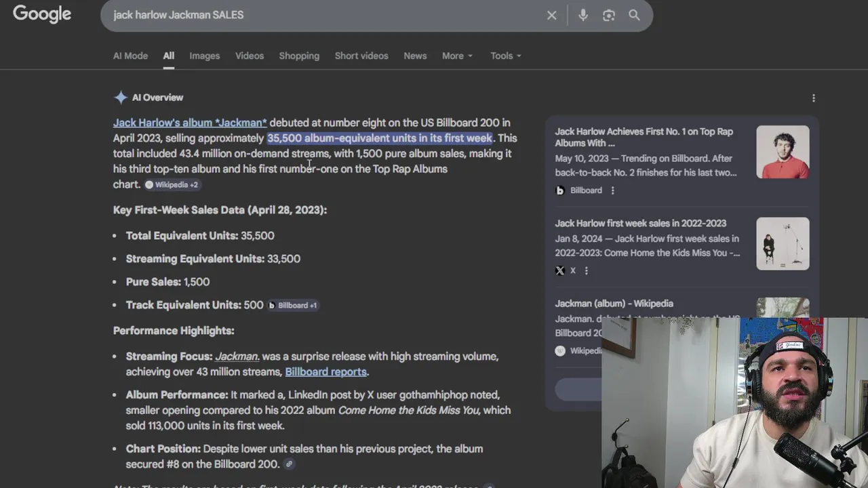Open the Billboard +1 source chip
Viewport: 868px width, 488px height.
click(292, 305)
